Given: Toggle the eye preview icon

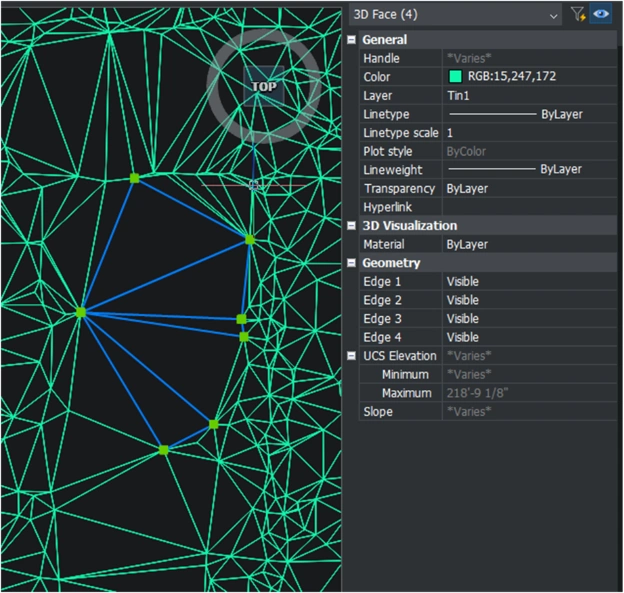Looking at the screenshot, I should coord(601,14).
